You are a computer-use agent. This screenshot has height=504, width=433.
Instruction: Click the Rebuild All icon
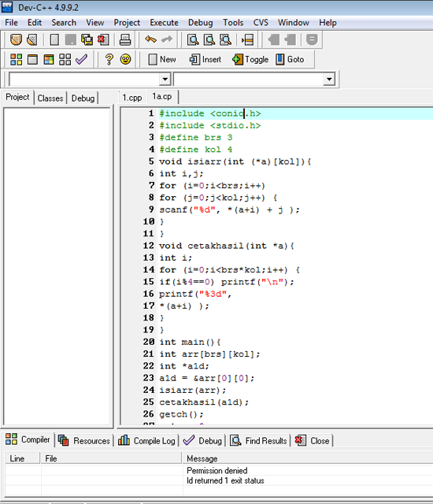point(65,60)
